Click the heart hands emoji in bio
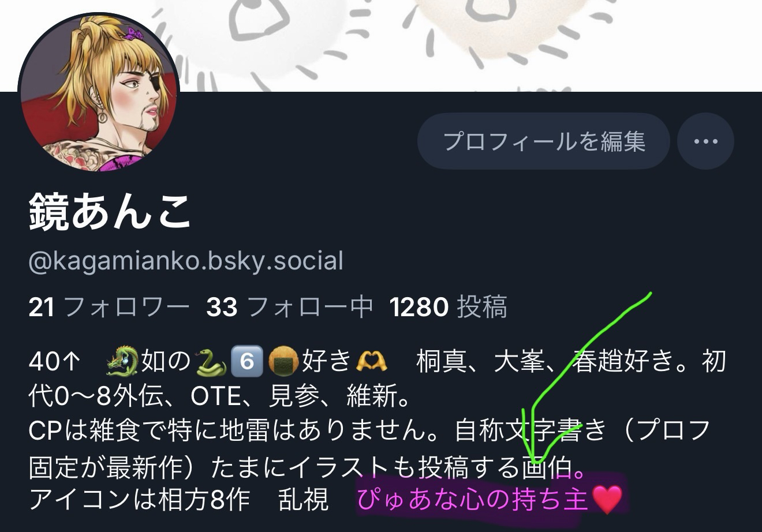The width and height of the screenshot is (762, 532). pos(371,362)
